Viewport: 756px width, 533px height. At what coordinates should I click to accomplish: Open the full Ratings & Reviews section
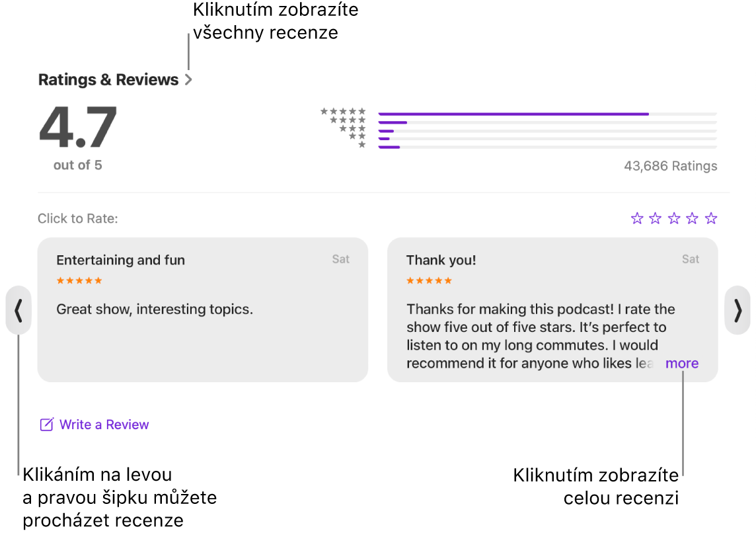108,79
